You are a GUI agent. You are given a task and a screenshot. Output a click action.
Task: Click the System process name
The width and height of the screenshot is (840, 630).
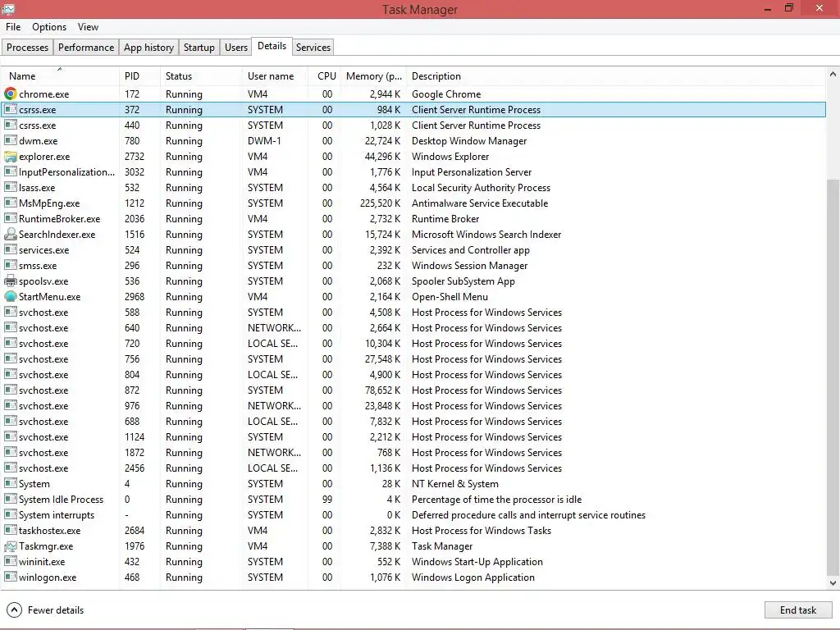tap(34, 484)
